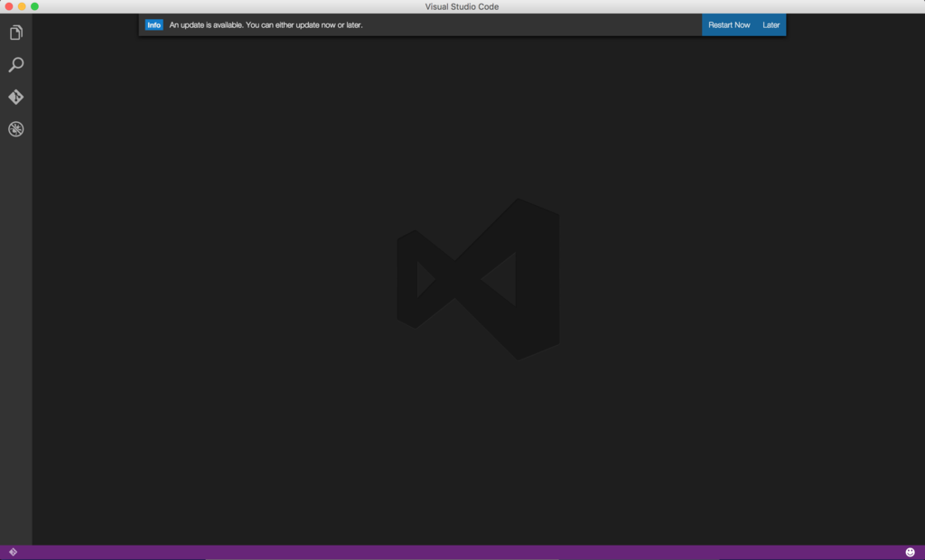Click the update available message text
This screenshot has width=925, height=560.
tap(266, 24)
